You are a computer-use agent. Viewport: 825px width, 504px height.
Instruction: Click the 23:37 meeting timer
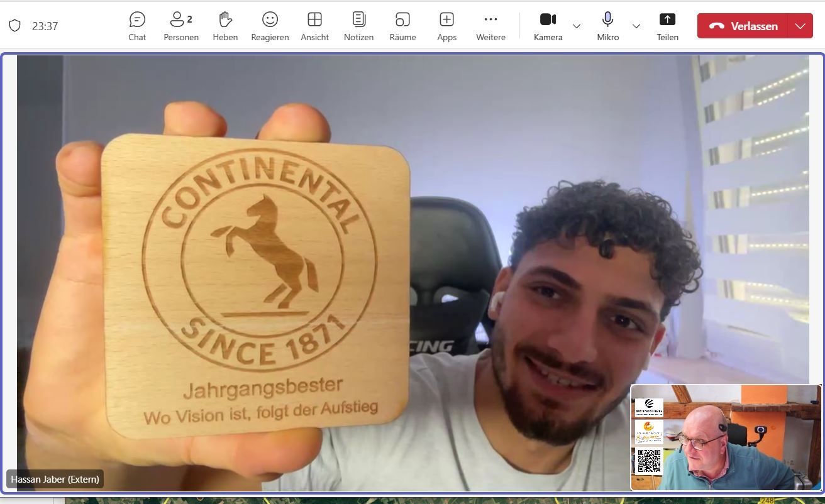point(45,26)
